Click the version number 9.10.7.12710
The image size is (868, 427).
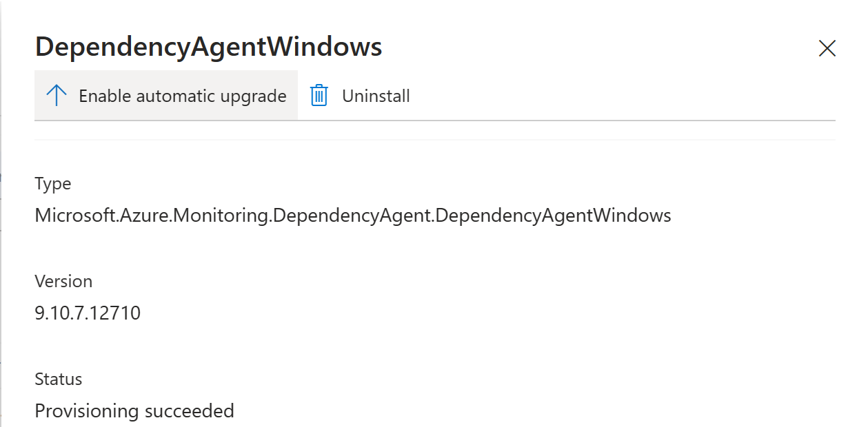[x=86, y=312]
